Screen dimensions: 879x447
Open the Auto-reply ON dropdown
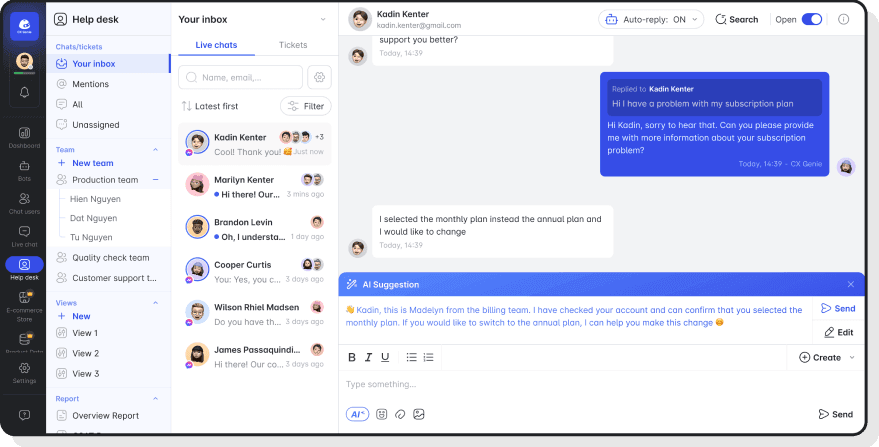point(651,19)
